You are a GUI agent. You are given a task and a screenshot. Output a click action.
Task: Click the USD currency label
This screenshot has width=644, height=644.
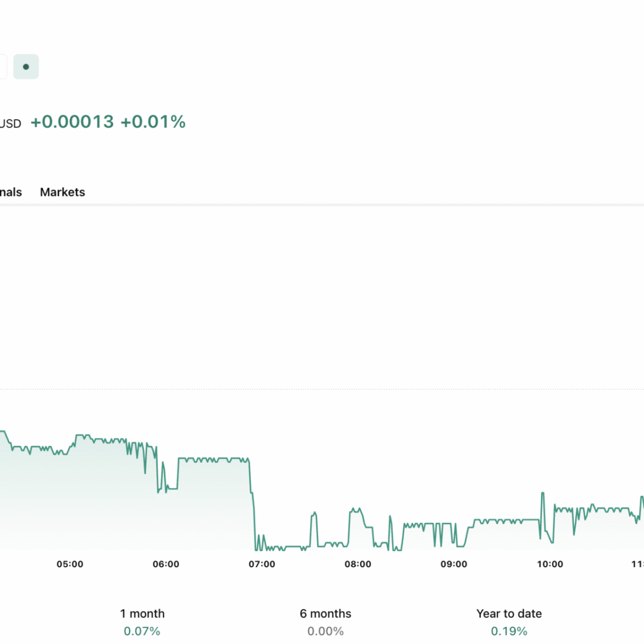tap(10, 124)
